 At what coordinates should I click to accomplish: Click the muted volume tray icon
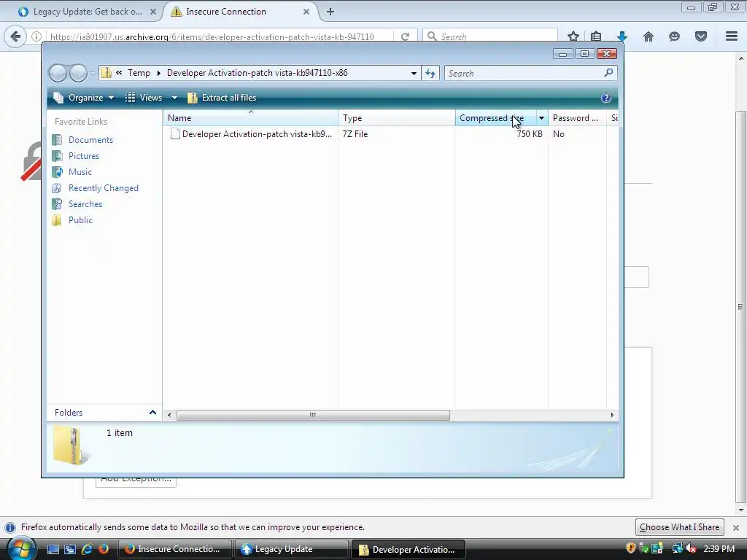[x=691, y=548]
